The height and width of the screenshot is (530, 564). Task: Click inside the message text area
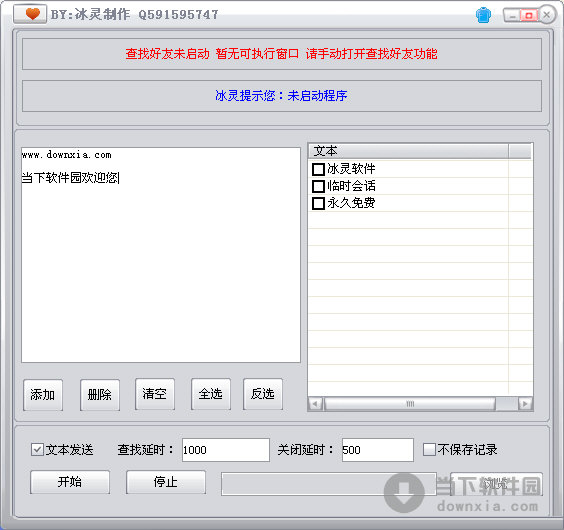(161, 255)
